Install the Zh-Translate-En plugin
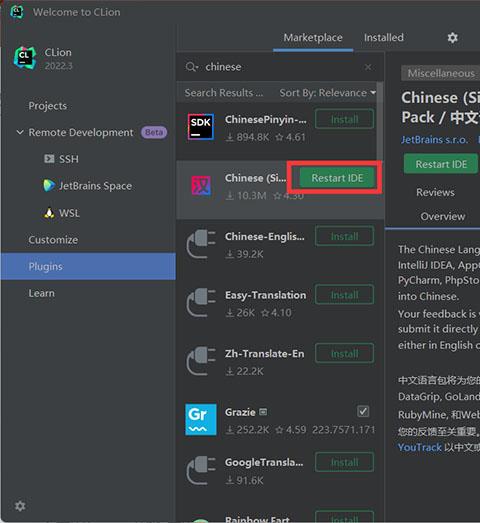 [x=344, y=354]
